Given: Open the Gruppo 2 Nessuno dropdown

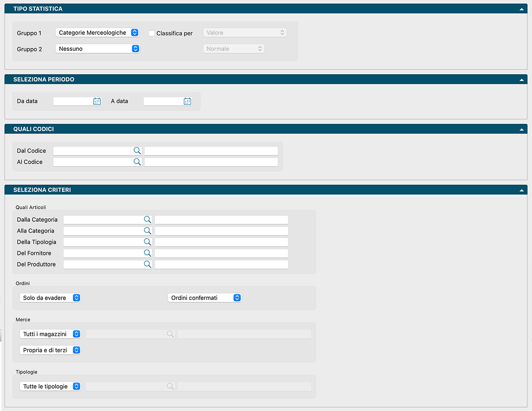Looking at the screenshot, I should pos(97,49).
